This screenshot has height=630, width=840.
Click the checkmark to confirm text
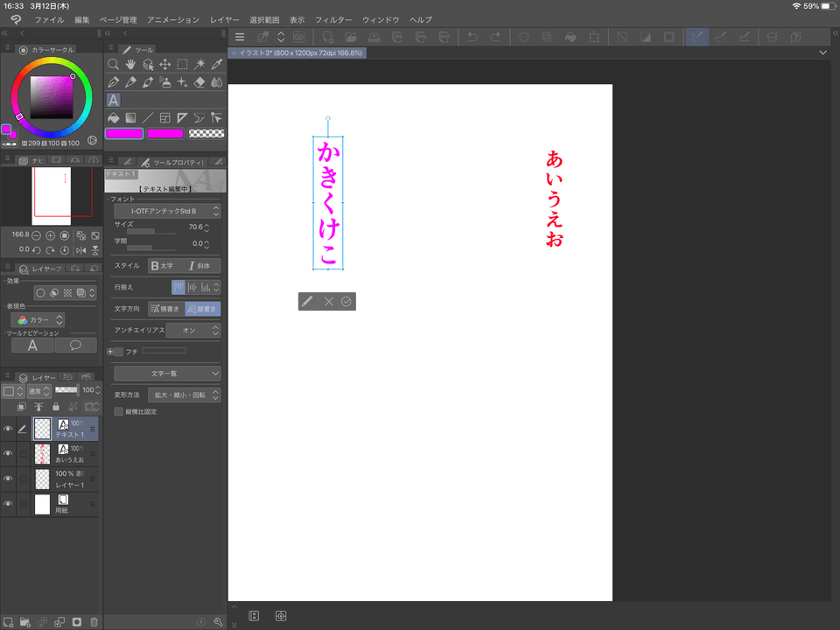point(346,301)
